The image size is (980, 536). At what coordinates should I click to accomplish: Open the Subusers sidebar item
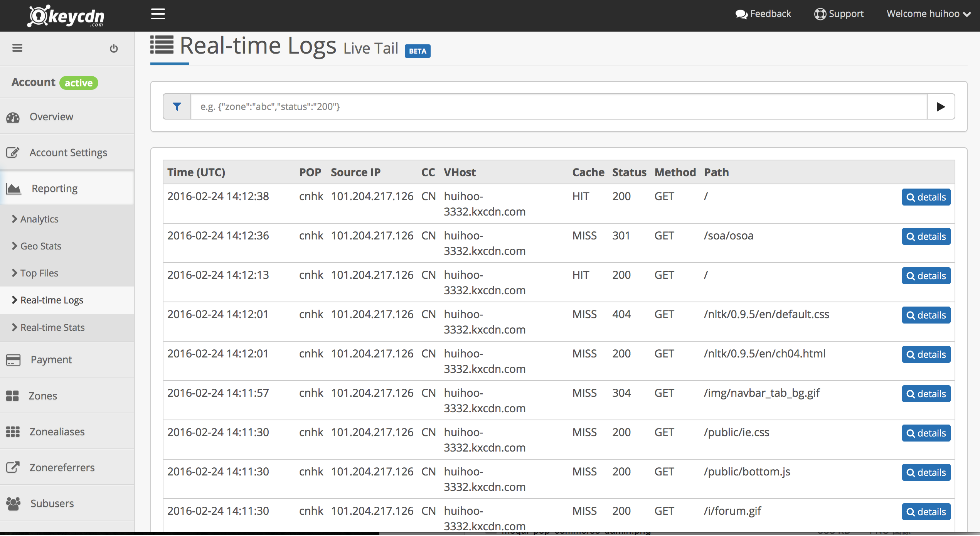[52, 504]
